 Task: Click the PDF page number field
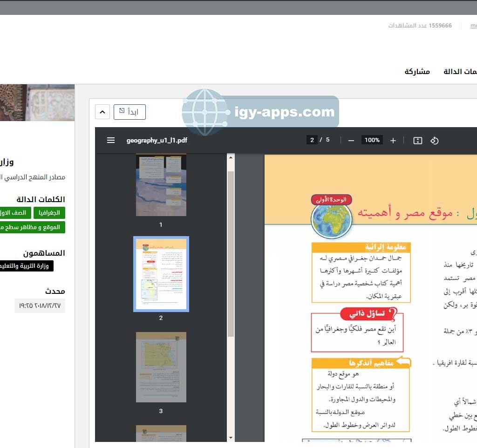(312, 140)
